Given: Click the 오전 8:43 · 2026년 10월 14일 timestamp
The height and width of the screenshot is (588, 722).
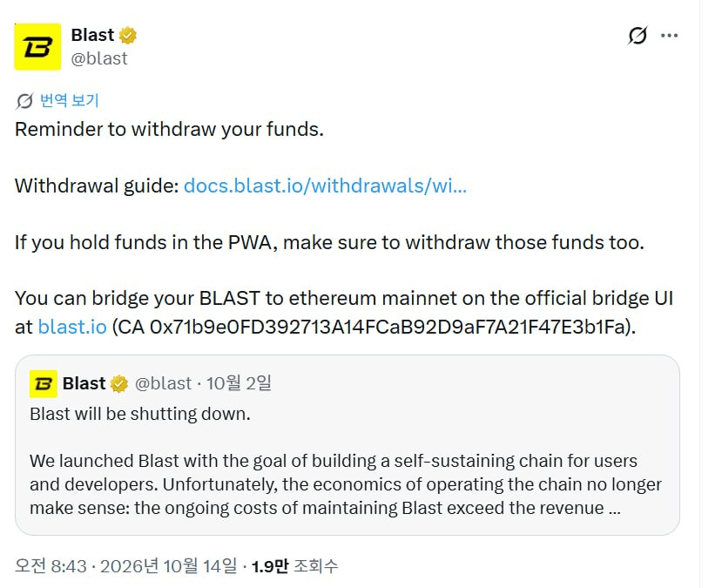Looking at the screenshot, I should pos(125,566).
